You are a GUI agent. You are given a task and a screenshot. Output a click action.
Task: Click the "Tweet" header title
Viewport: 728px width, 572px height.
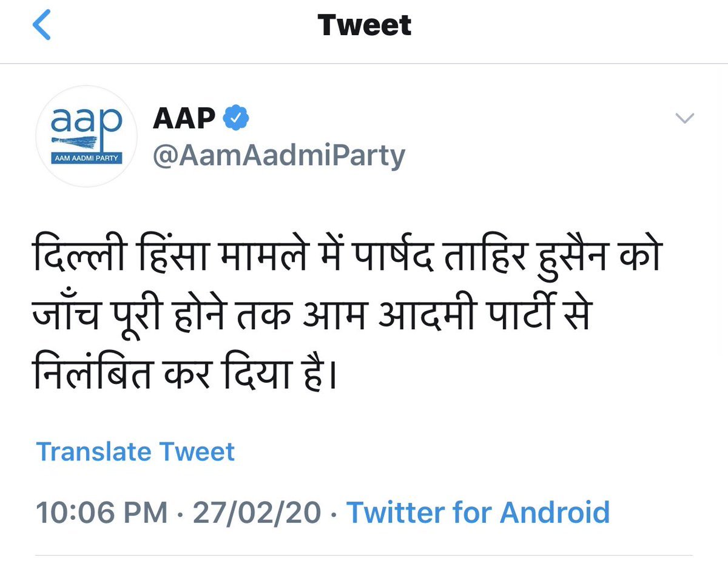tap(364, 25)
